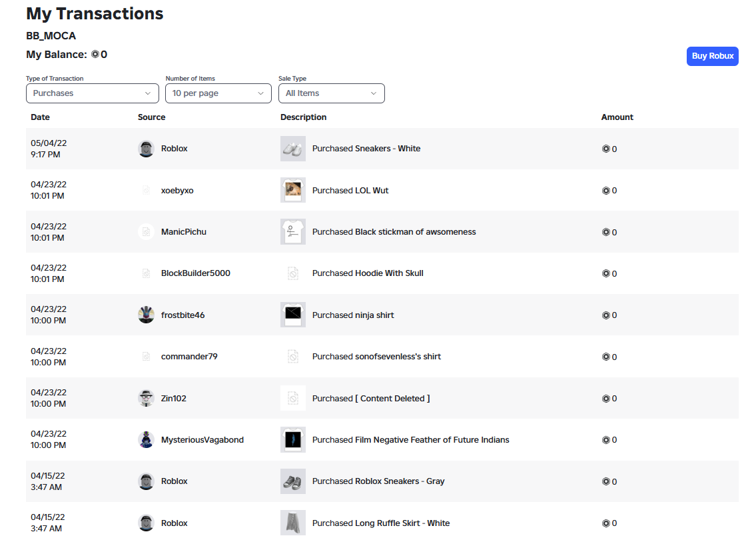This screenshot has height=546, width=756.
Task: Click frostbite46's avatar icon
Action: [x=146, y=315]
